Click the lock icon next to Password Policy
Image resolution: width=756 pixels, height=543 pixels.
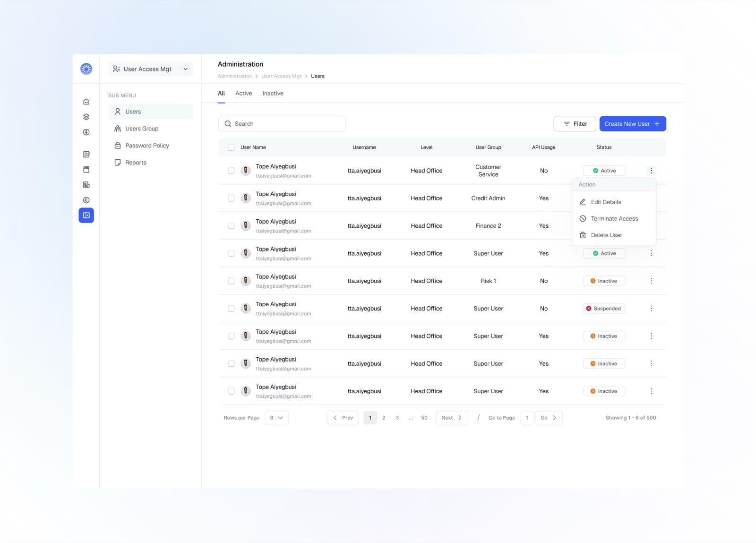118,146
